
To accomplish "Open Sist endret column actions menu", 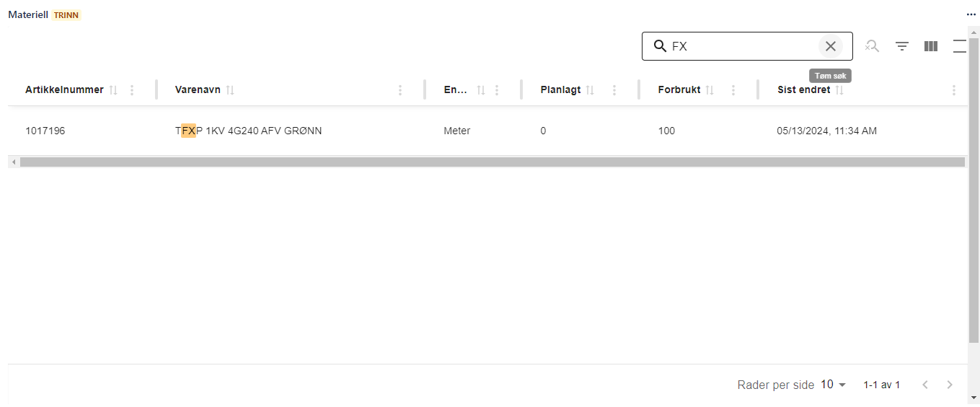I will pos(954,90).
